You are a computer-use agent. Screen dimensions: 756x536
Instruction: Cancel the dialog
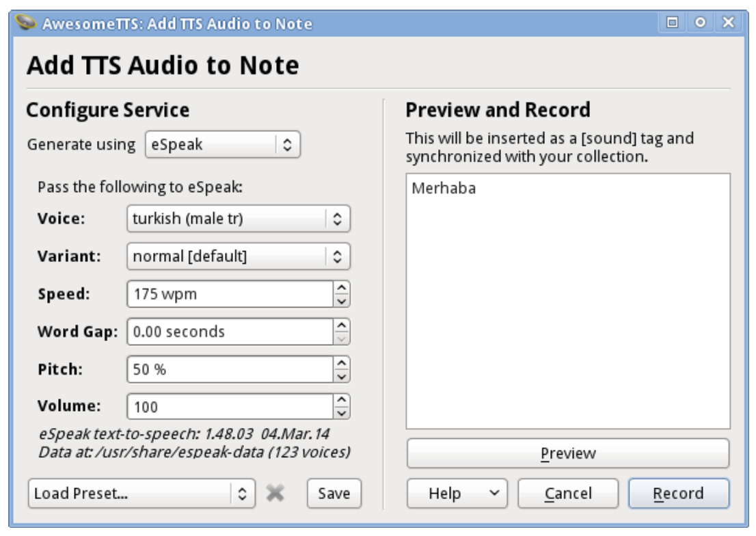point(568,493)
